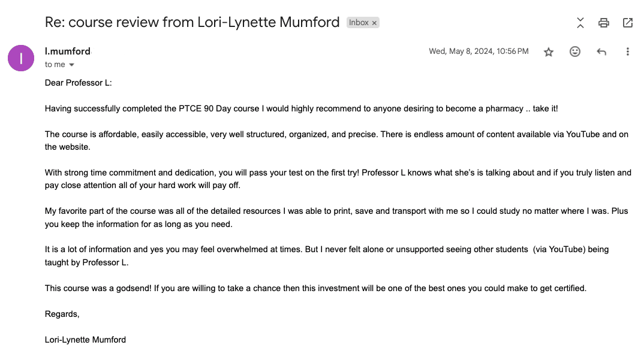
Task: Star the message from l.mumford
Action: point(549,52)
